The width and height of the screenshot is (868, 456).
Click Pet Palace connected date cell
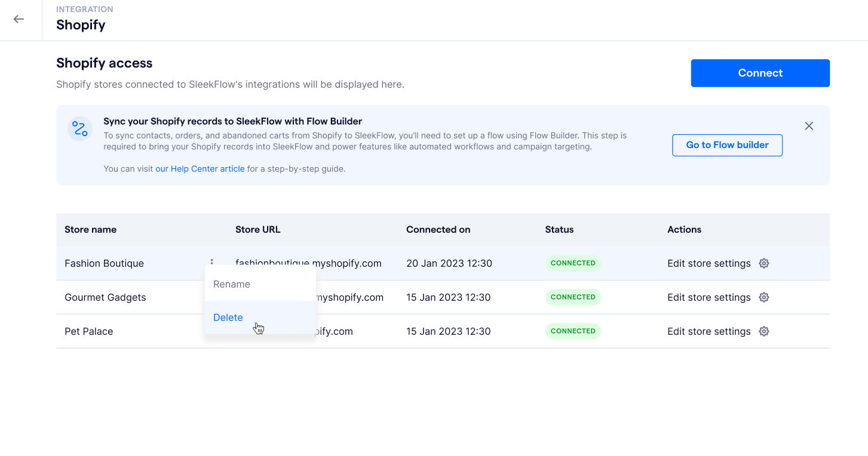449,331
